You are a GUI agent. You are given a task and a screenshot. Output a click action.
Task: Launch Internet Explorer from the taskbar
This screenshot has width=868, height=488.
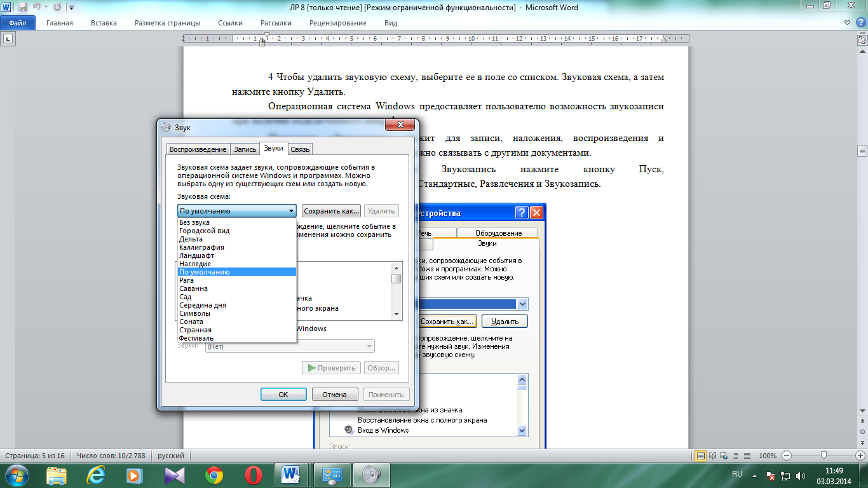point(97,475)
